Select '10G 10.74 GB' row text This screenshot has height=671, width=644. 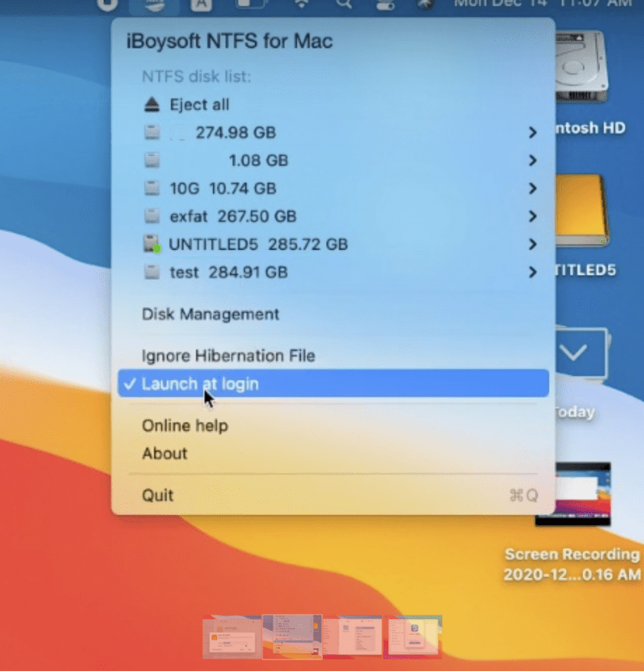point(223,188)
